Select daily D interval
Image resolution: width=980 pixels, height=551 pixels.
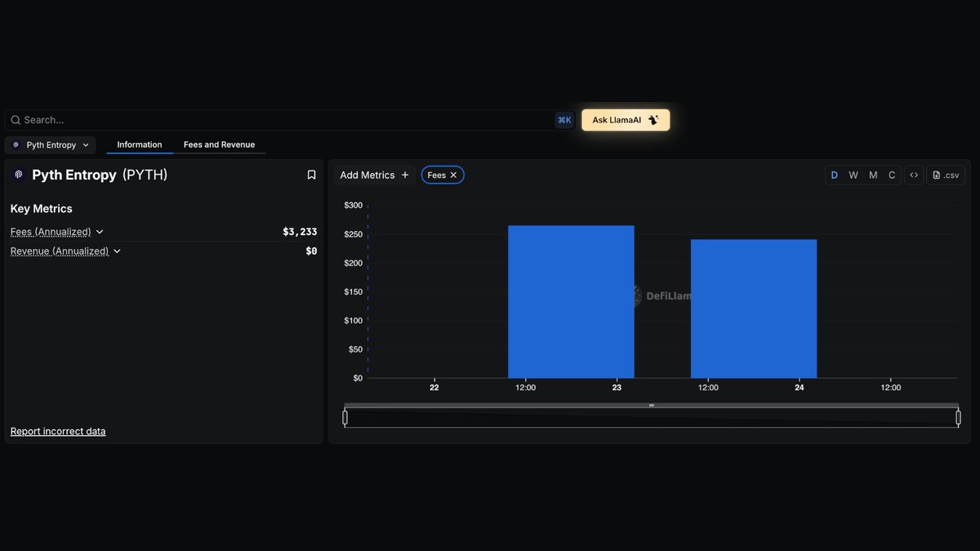coord(835,175)
